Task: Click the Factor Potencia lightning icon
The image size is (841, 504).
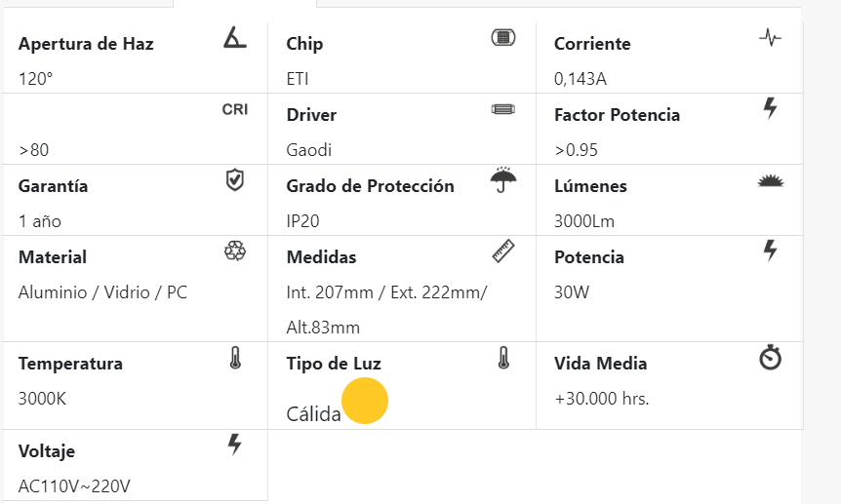Action: tap(770, 108)
